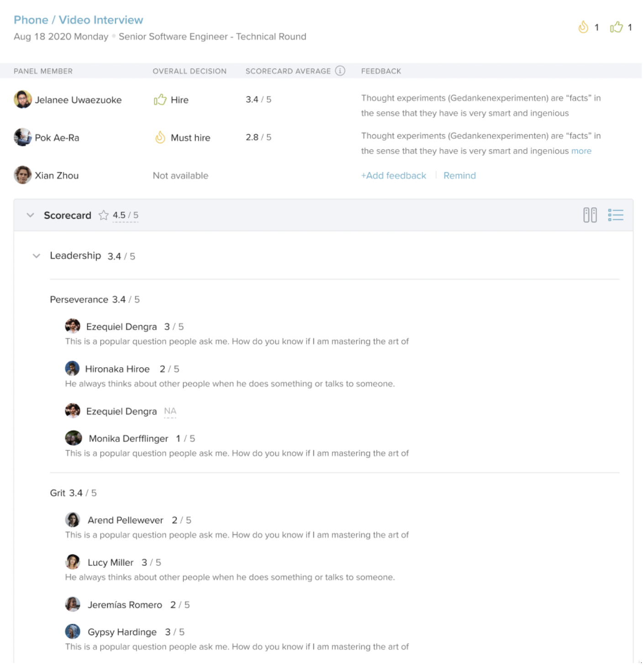Click +Add feedback for Xian Zhou
Image resolution: width=644 pixels, height=669 pixels.
pyautogui.click(x=393, y=176)
